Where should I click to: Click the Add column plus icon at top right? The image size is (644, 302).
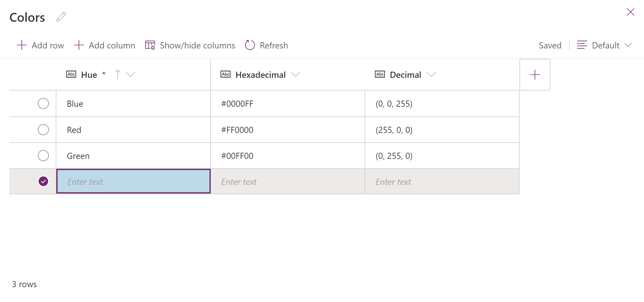click(x=535, y=74)
